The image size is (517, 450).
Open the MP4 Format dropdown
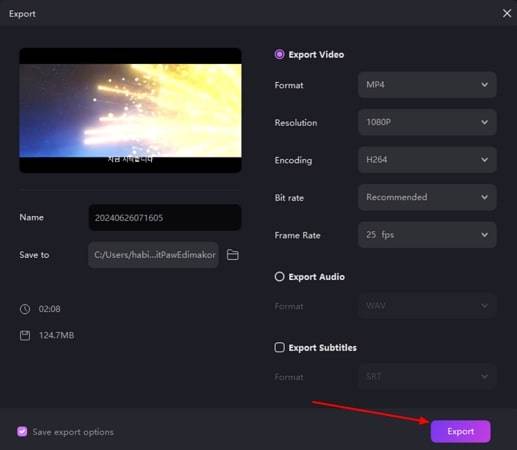click(427, 85)
